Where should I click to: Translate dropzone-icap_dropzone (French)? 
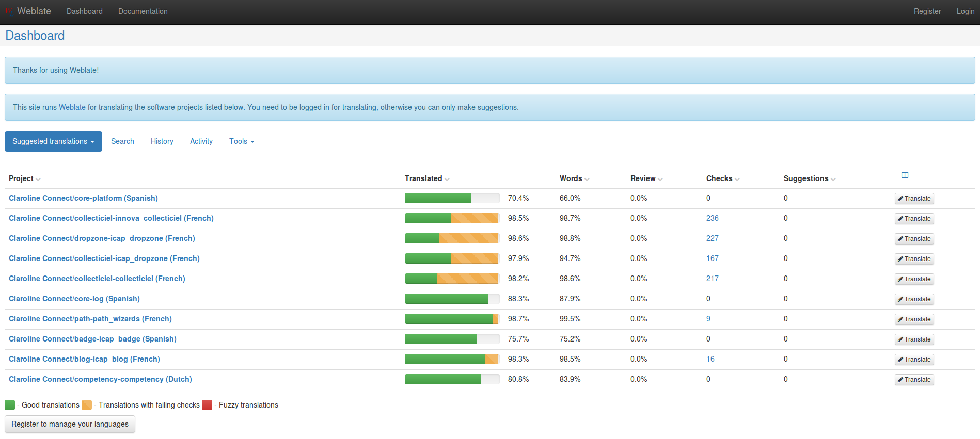tap(914, 239)
